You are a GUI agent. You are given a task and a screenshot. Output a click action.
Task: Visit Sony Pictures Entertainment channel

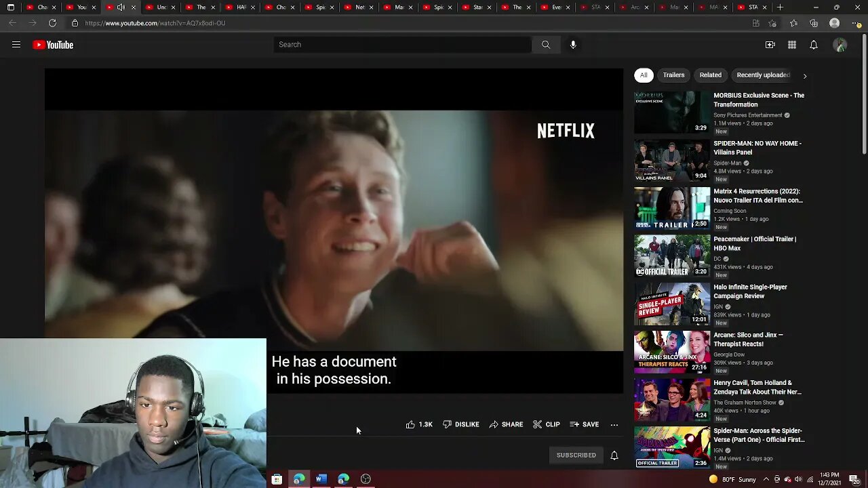coord(748,115)
